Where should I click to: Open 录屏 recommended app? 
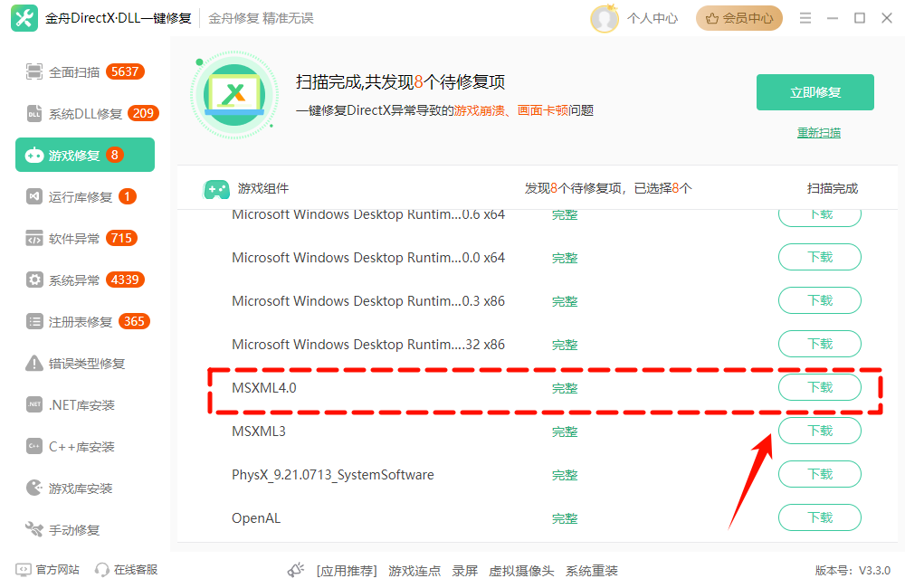pyautogui.click(x=464, y=571)
